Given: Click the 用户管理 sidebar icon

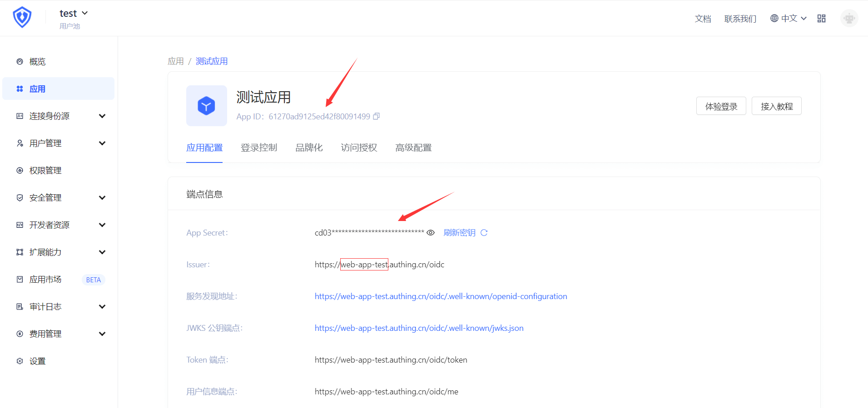Looking at the screenshot, I should pyautogui.click(x=20, y=143).
